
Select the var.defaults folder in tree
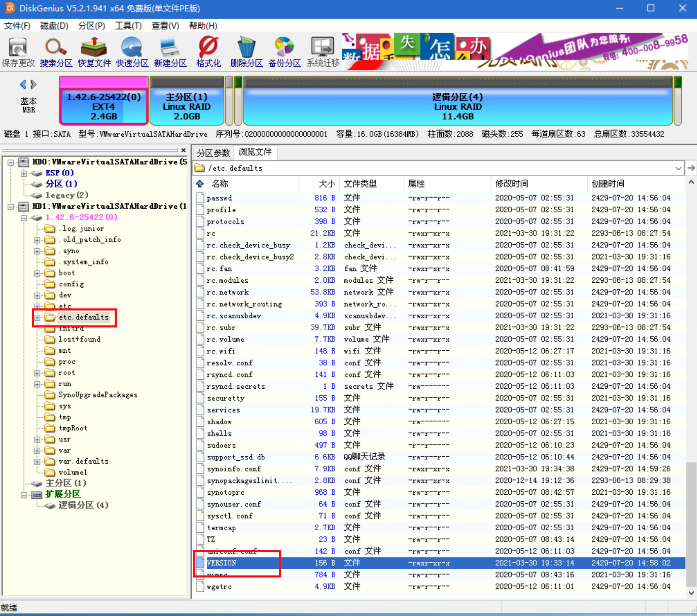(x=83, y=461)
